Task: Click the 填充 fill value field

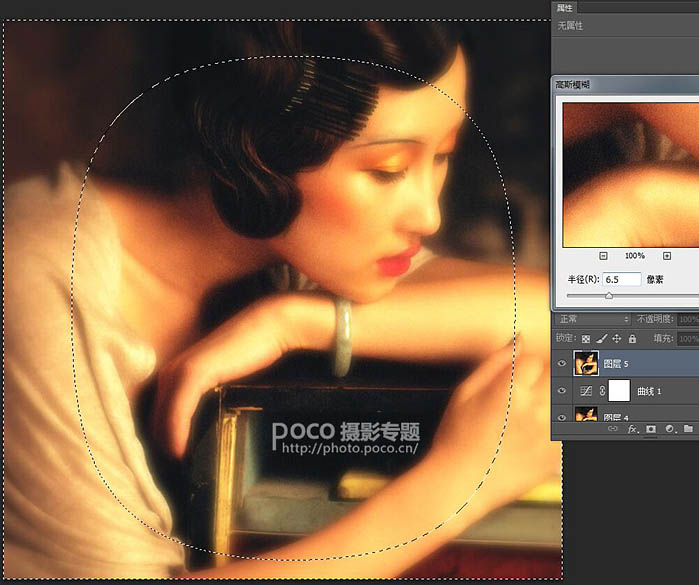Action: 688,339
